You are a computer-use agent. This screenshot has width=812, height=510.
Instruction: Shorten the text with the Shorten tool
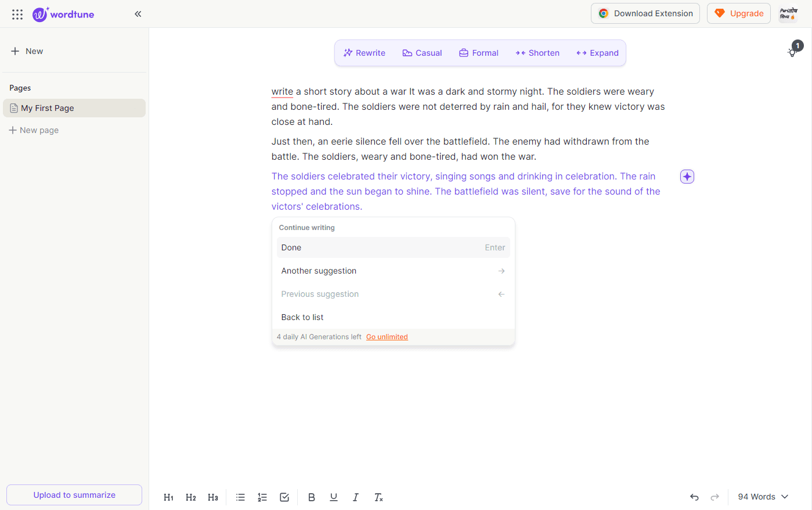[x=537, y=52]
